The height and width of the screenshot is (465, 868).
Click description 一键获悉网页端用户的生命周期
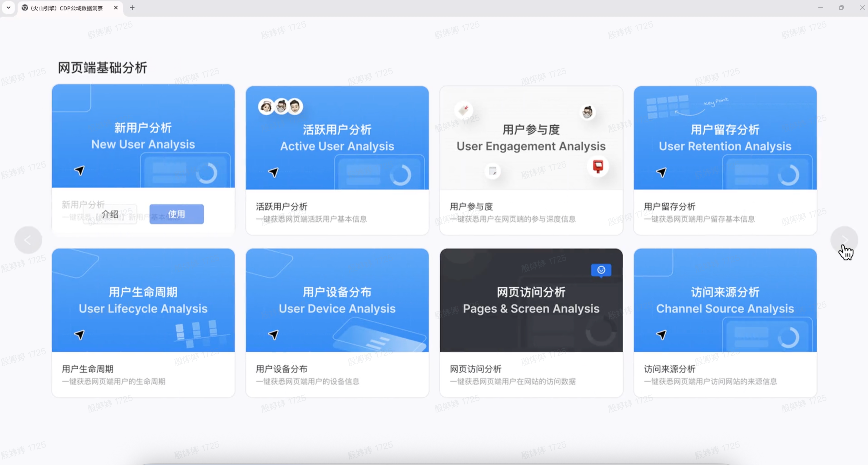pyautogui.click(x=113, y=382)
